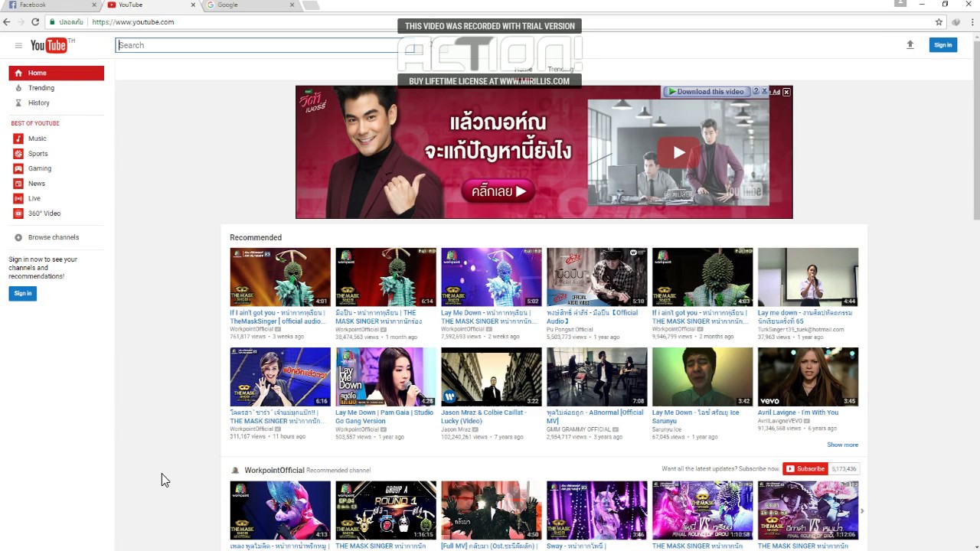Click 5,173,436 subscriber count
This screenshot has height=551, width=980.
click(844, 468)
